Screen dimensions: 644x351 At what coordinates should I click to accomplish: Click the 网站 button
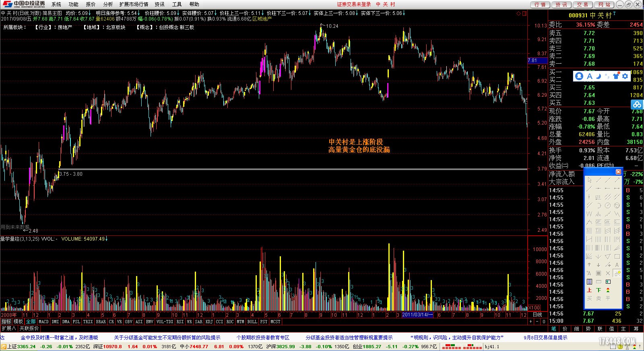coord(604,4)
